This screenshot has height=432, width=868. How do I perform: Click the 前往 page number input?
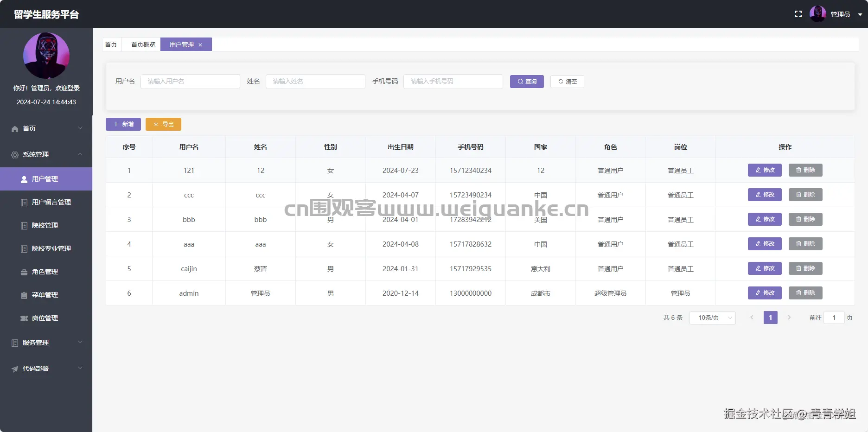tap(834, 318)
